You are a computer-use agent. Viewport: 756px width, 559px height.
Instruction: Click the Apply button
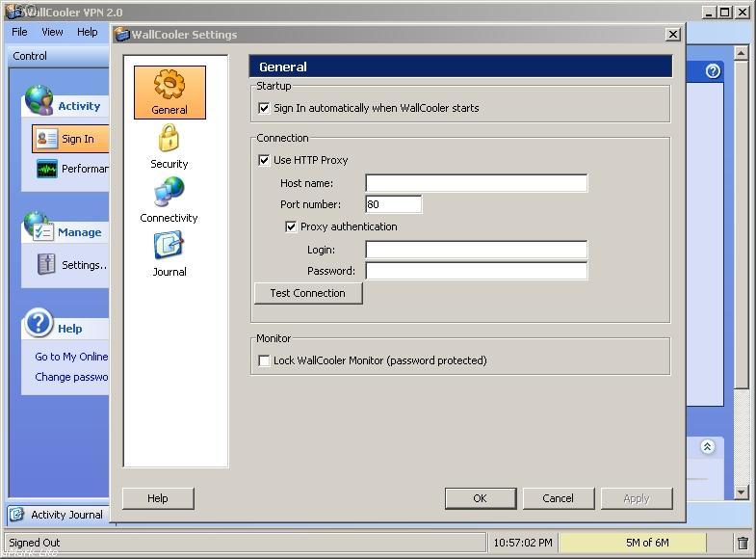point(637,498)
